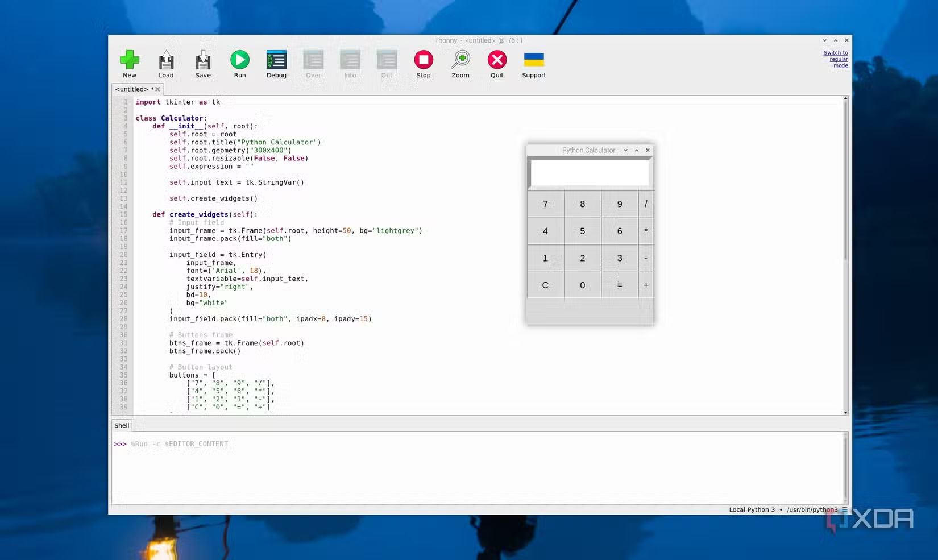
Task: Minimize the Python Calculator window
Action: 626,150
